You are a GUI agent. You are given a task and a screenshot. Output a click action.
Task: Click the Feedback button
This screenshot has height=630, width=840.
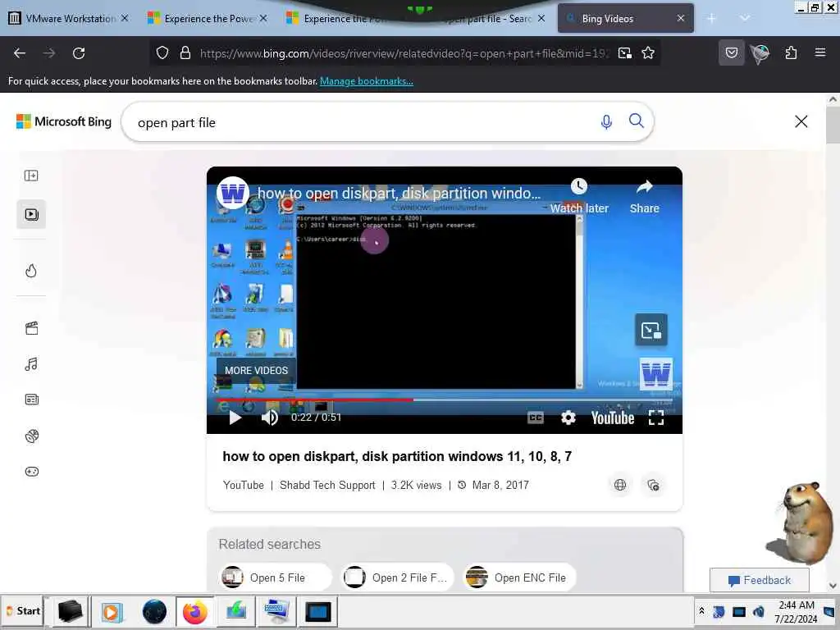tap(759, 580)
